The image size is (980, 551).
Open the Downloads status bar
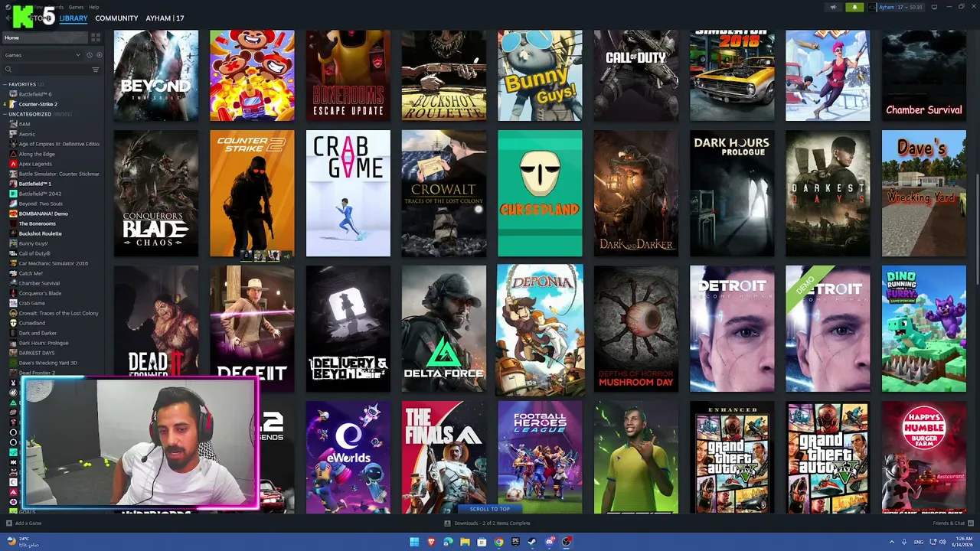coord(488,523)
